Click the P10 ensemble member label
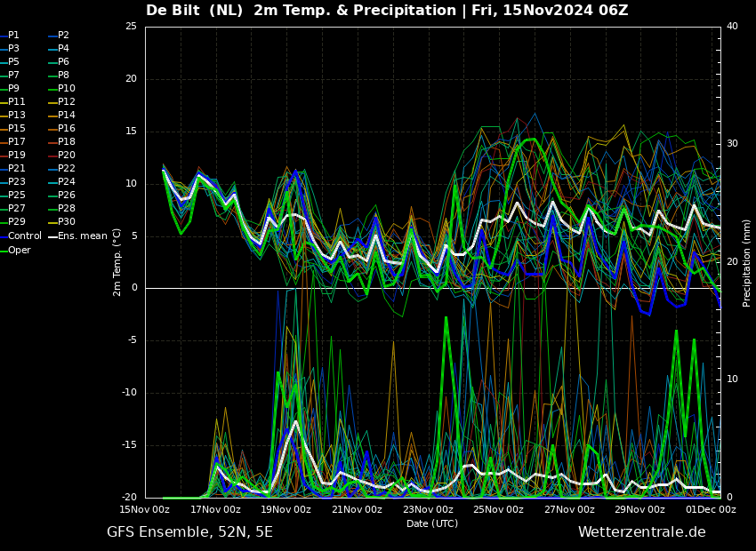The width and height of the screenshot is (756, 551). [x=66, y=89]
